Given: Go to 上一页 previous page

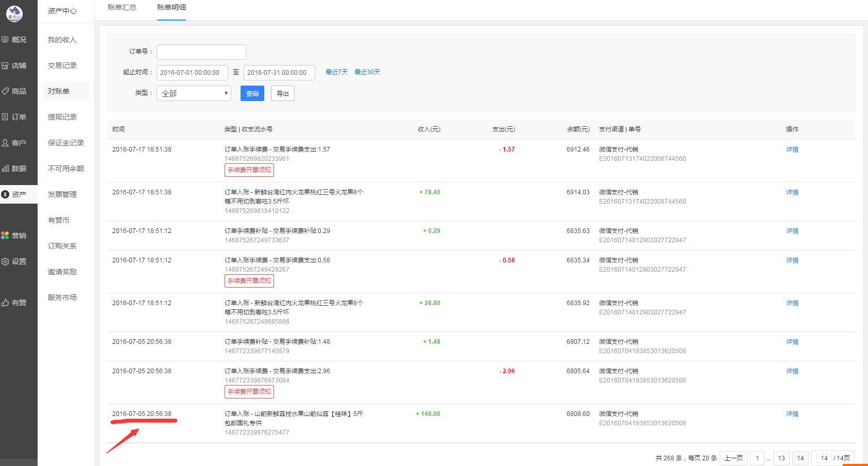Looking at the screenshot, I should [x=734, y=458].
